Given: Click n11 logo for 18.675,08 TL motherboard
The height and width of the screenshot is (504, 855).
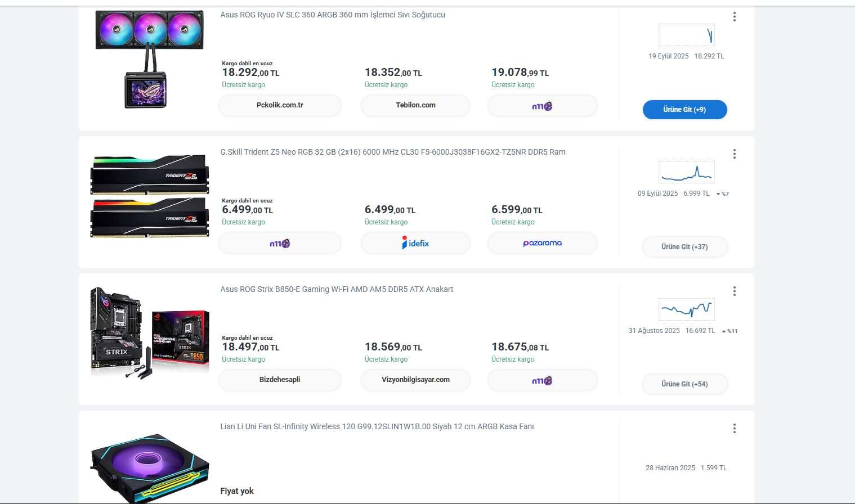Looking at the screenshot, I should coord(542,380).
